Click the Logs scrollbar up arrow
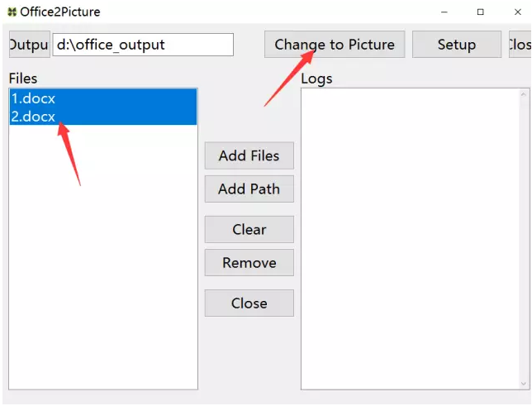The width and height of the screenshot is (532, 406). click(x=524, y=94)
